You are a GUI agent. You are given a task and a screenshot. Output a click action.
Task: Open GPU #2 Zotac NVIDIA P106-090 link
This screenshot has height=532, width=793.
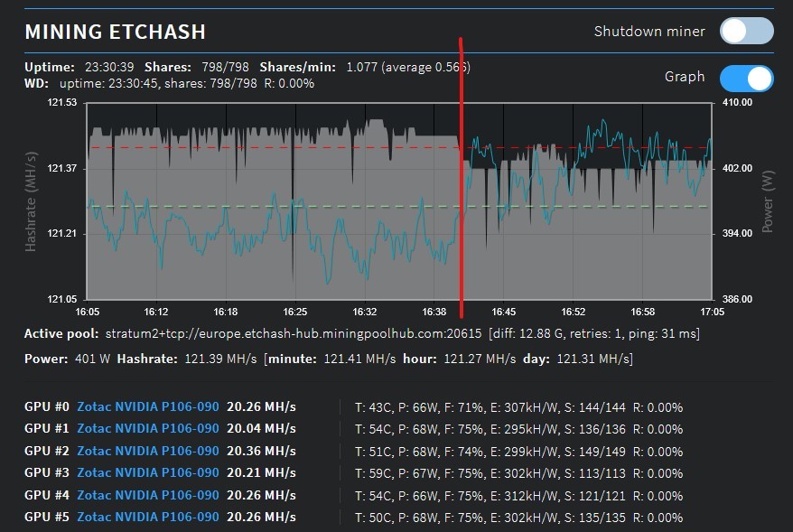pos(148,451)
